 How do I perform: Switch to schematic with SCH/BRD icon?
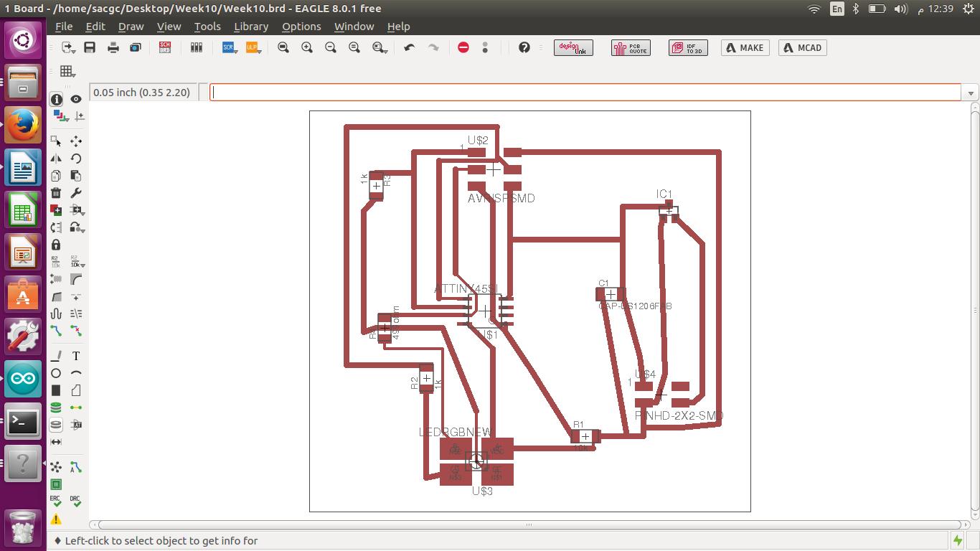coord(165,47)
